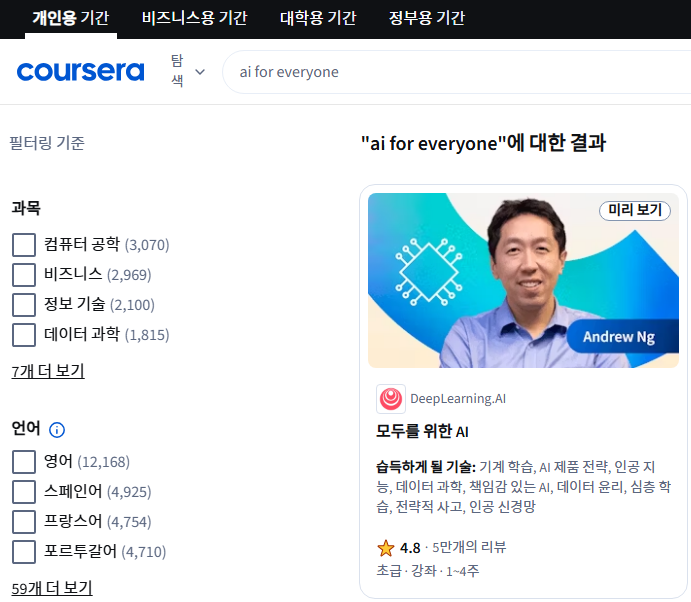This screenshot has height=602, width=691.
Task: Click the Coursera logo
Action: 81,72
